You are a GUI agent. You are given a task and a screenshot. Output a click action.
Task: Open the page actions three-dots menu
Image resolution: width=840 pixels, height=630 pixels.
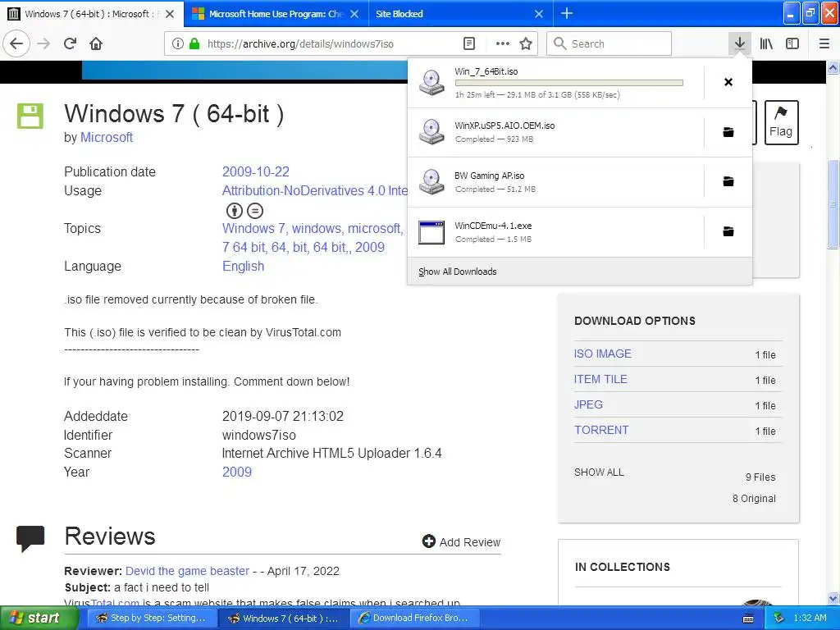[x=503, y=43]
